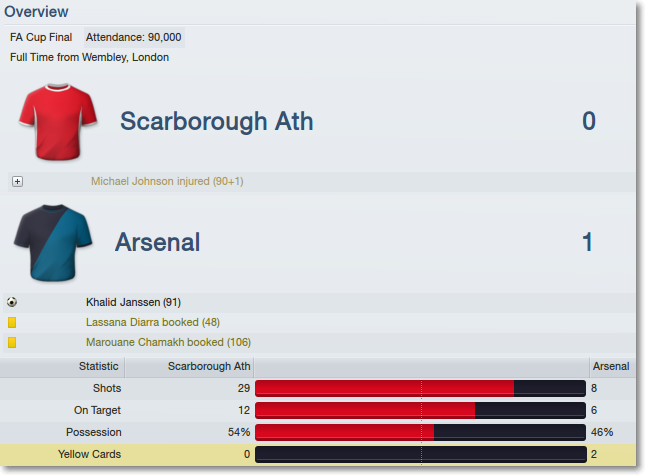Viewport: 645px width, 475px height.
Task: Click the Attendance: 90,000 box
Action: (x=134, y=37)
